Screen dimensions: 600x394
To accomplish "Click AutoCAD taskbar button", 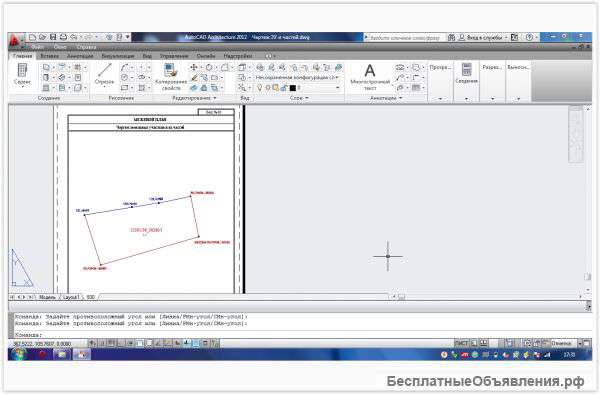I will click(x=82, y=355).
